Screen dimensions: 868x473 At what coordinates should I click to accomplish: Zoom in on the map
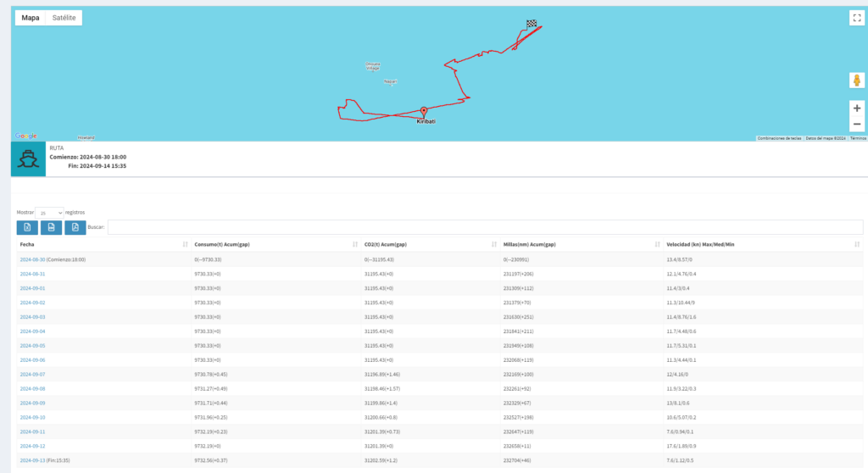(856, 109)
